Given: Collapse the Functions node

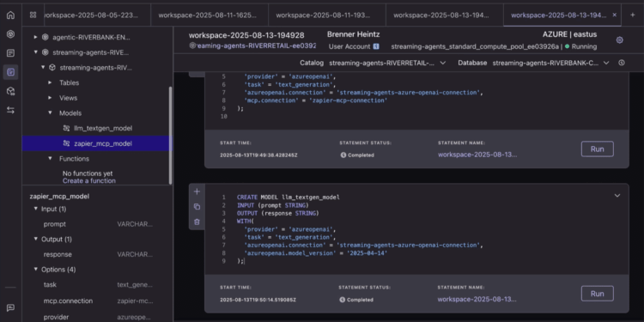Looking at the screenshot, I should (50, 159).
